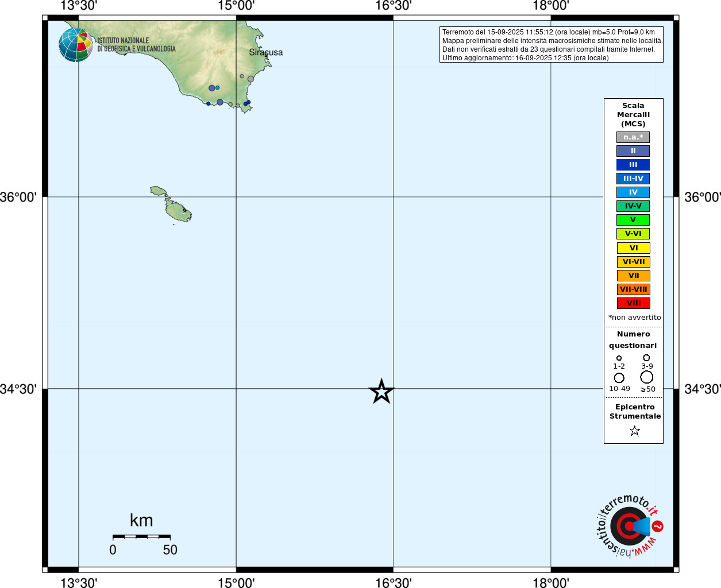Viewport: 721px width, 588px height.
Task: Click the legend epicentro strumentale star
Action: coord(634,431)
